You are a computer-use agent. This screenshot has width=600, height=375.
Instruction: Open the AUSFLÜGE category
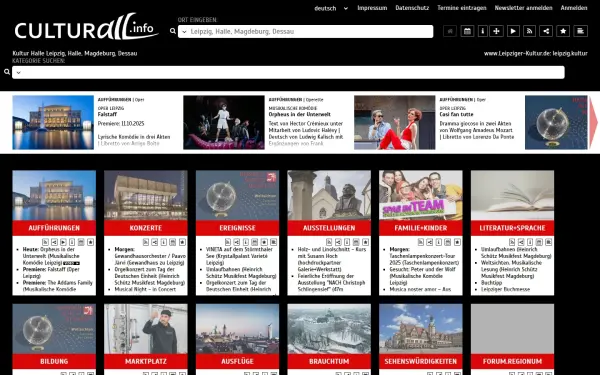[x=237, y=361]
